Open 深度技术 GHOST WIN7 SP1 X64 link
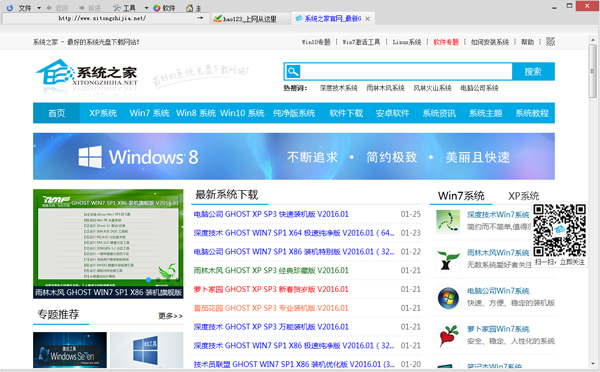This screenshot has width=600, height=372. pyautogui.click(x=293, y=233)
